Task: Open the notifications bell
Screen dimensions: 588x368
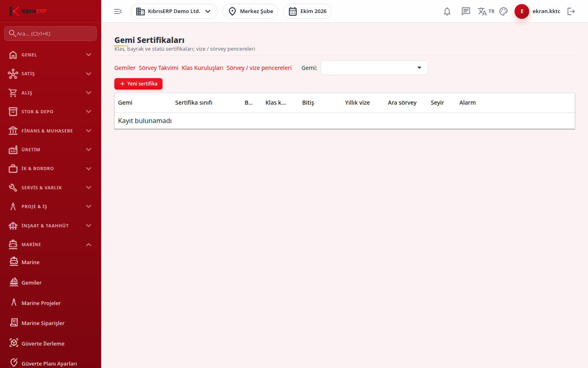Action: pyautogui.click(x=447, y=11)
